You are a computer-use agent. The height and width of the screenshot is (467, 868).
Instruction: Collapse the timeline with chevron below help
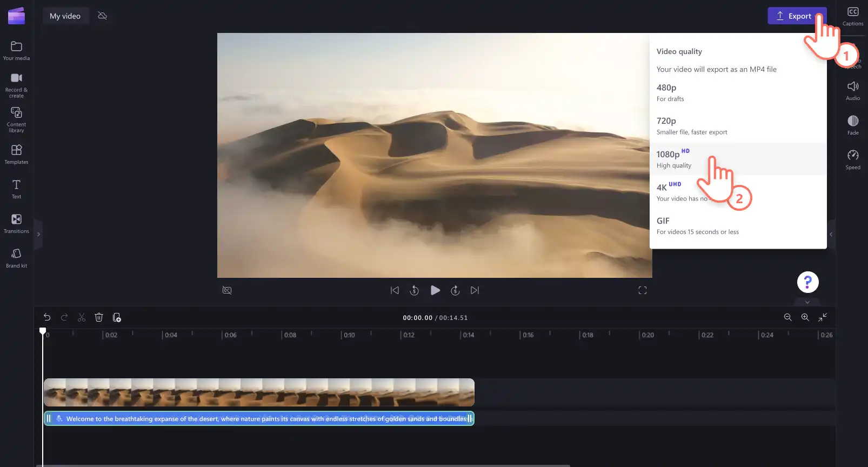[x=807, y=302]
